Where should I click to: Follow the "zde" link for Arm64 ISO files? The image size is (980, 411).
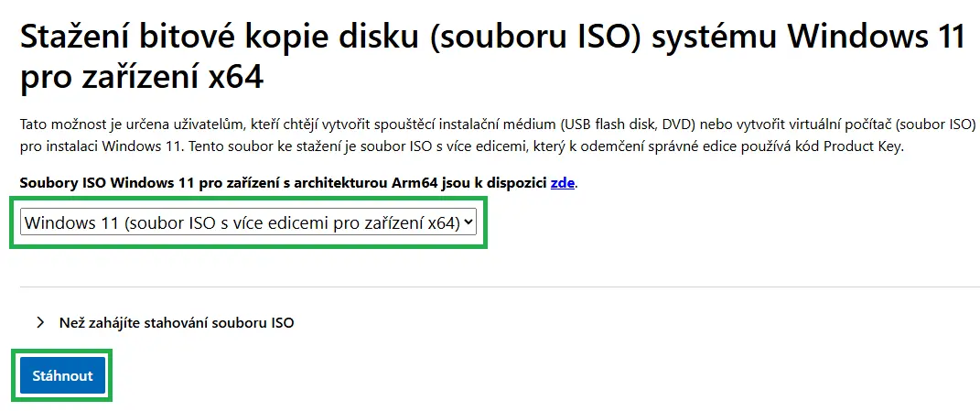[562, 183]
